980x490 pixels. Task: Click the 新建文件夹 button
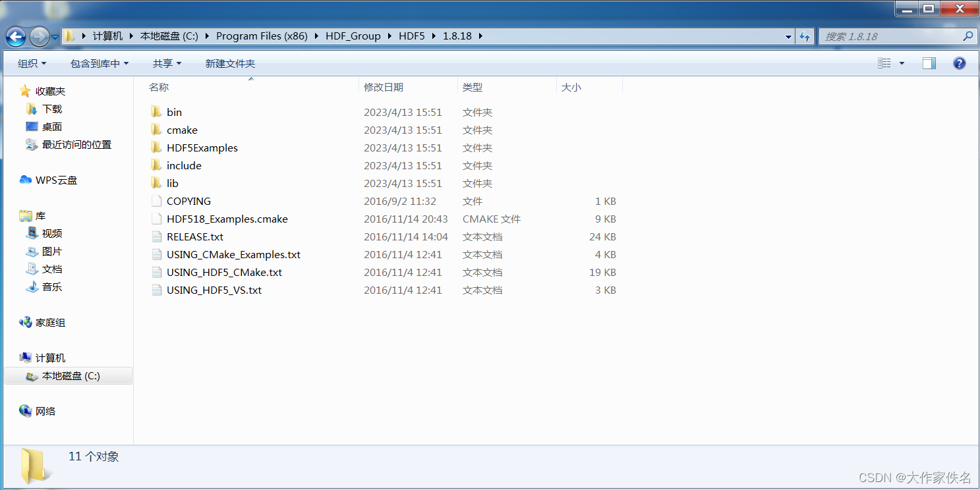[x=229, y=63]
